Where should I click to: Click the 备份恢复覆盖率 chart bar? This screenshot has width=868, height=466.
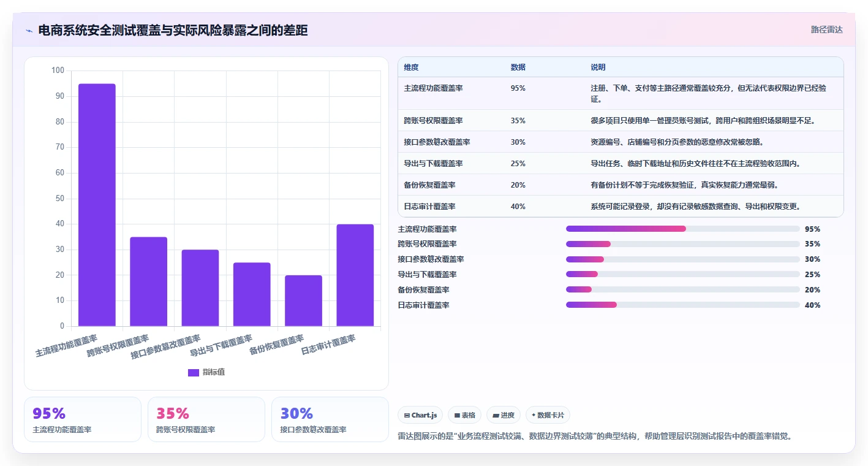[303, 301]
